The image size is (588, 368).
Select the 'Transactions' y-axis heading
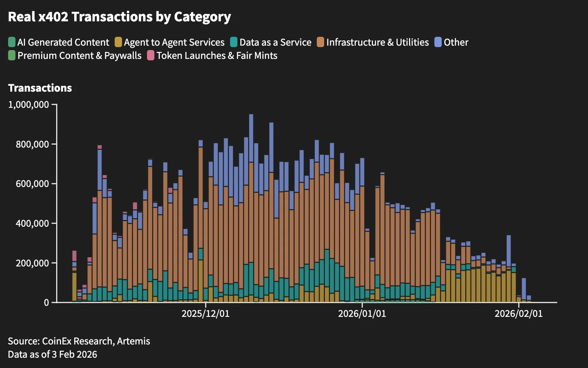[x=40, y=88]
